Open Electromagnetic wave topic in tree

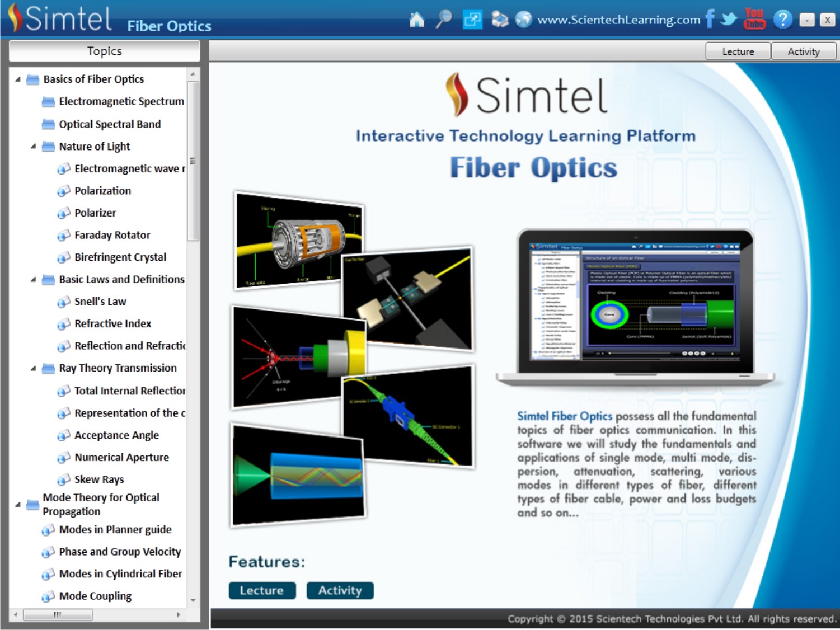pyautogui.click(x=130, y=168)
